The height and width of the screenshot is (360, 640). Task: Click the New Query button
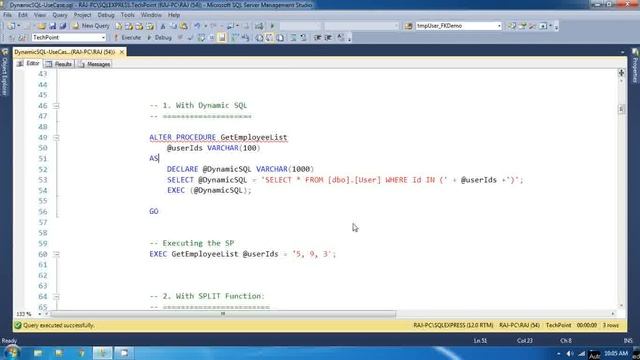91,26
